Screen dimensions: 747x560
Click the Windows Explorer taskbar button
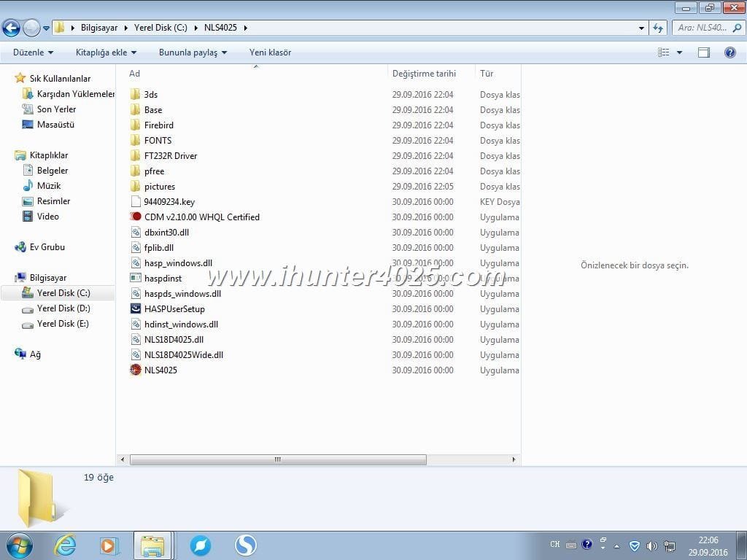point(153,545)
